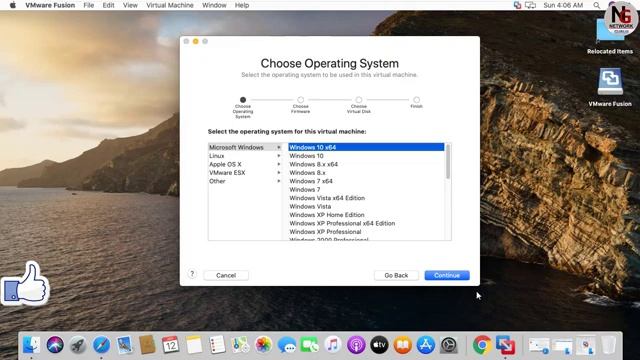Viewport: 640px width, 360px height.
Task: Select Windows Vista x64 Edition
Action: click(x=366, y=198)
